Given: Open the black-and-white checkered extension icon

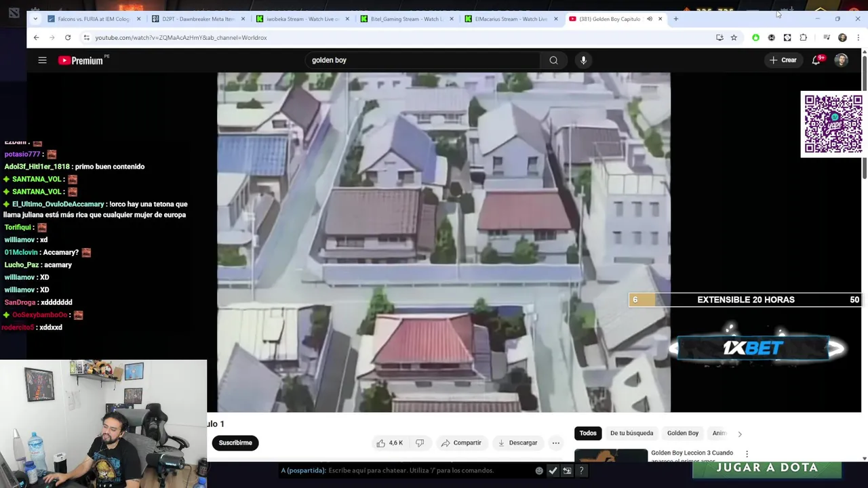Looking at the screenshot, I should click(x=787, y=38).
